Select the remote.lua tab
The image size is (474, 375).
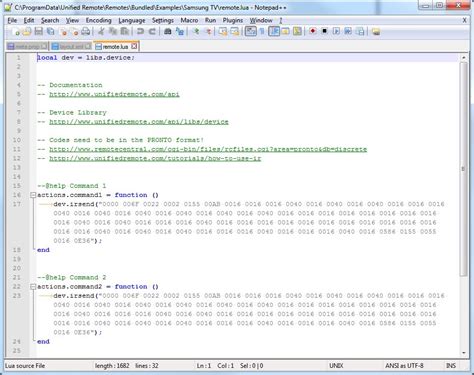coord(115,46)
